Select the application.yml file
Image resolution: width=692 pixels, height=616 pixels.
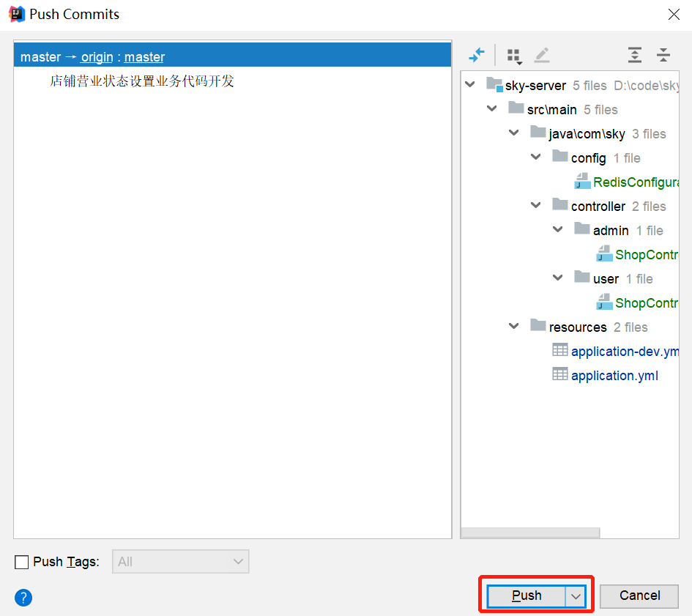[x=614, y=376]
